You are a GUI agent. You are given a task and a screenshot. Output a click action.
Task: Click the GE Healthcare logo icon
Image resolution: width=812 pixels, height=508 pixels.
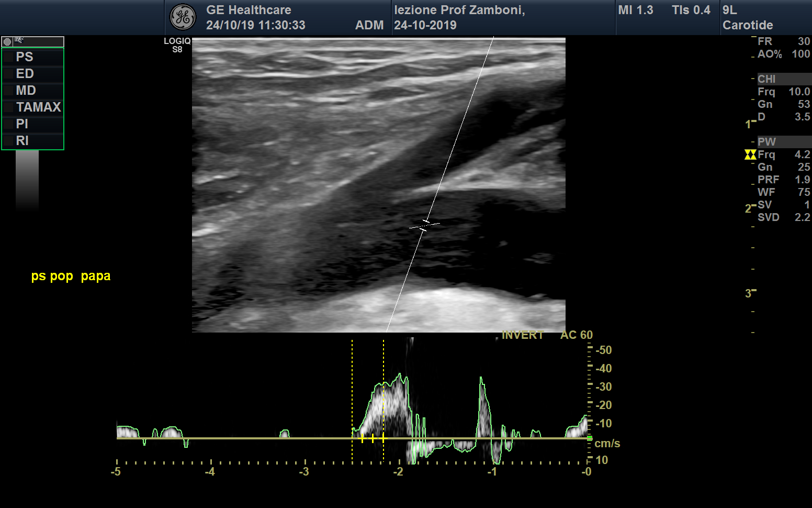[183, 17]
